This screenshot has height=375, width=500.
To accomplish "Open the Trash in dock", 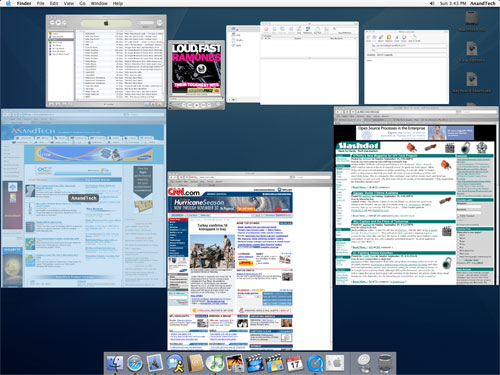I will tap(385, 363).
